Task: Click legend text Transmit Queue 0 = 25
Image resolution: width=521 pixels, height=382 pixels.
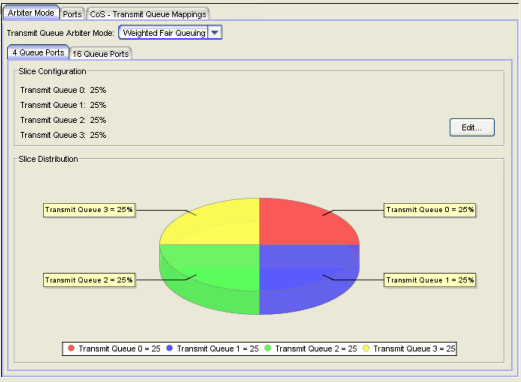Action: pos(119,349)
